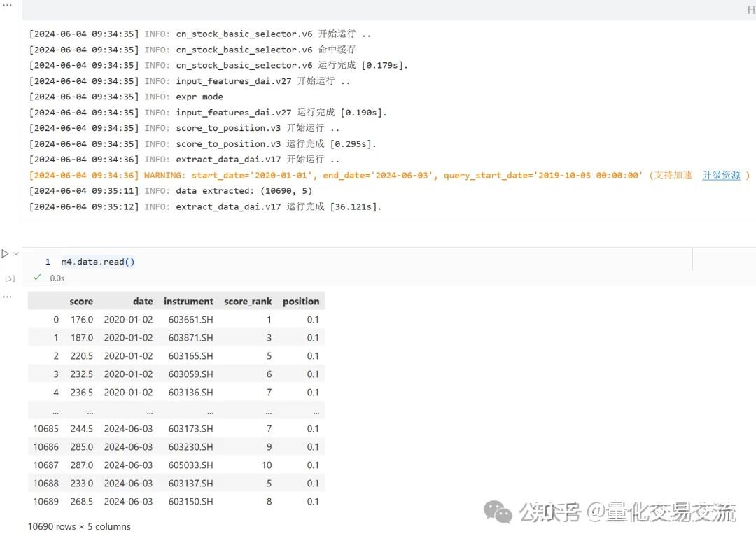Run the m4.data.read() cell
Image resolution: width=756 pixels, height=543 pixels.
(5, 253)
